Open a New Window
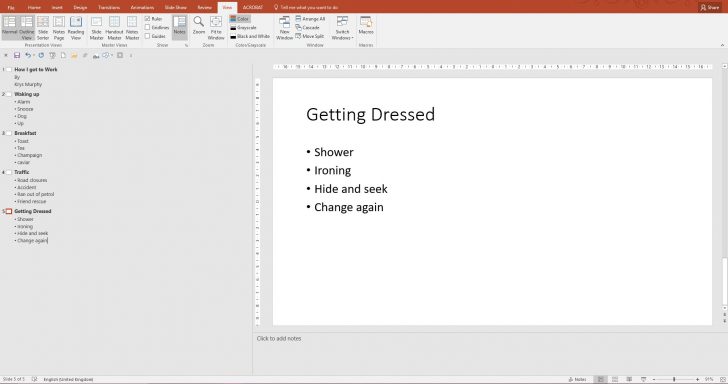 [285, 28]
